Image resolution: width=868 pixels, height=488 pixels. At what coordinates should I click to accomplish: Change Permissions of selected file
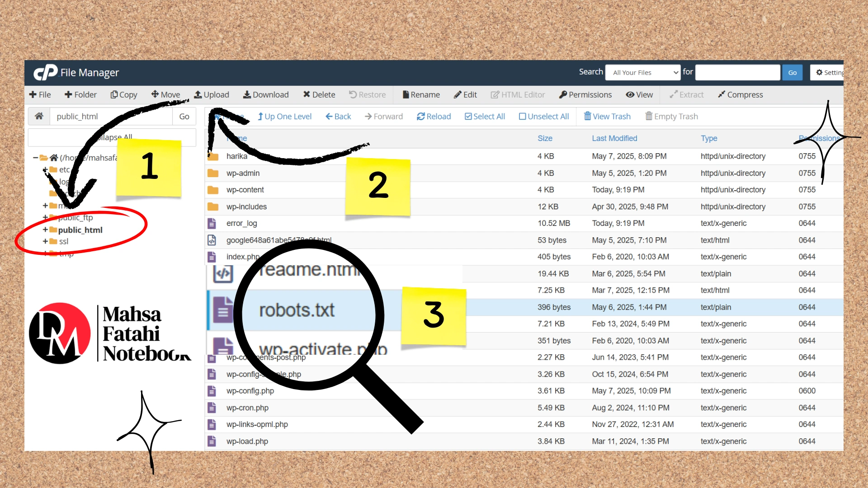585,94
